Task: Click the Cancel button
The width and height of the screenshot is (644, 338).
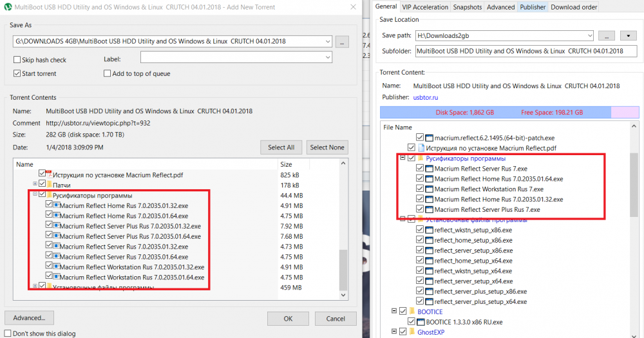Action: [x=336, y=319]
